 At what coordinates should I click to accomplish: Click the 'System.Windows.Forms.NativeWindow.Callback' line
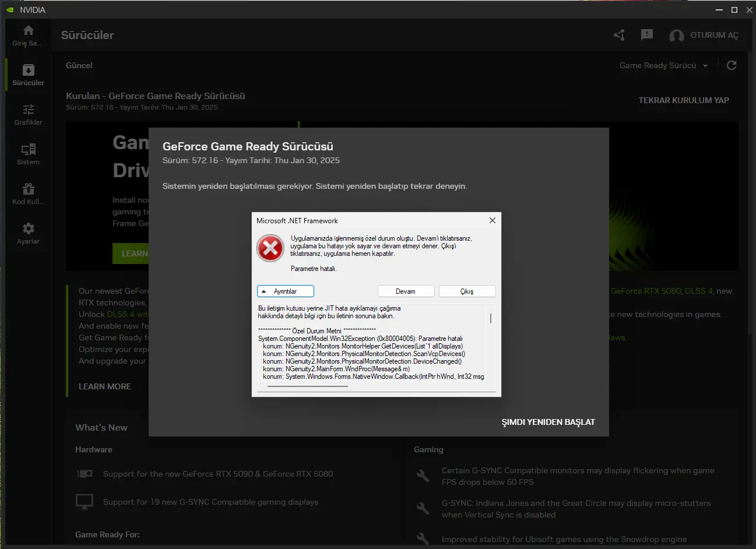pos(373,376)
